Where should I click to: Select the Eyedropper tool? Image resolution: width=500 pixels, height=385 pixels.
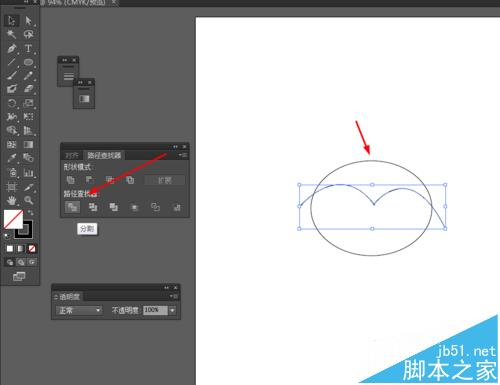tap(11, 158)
